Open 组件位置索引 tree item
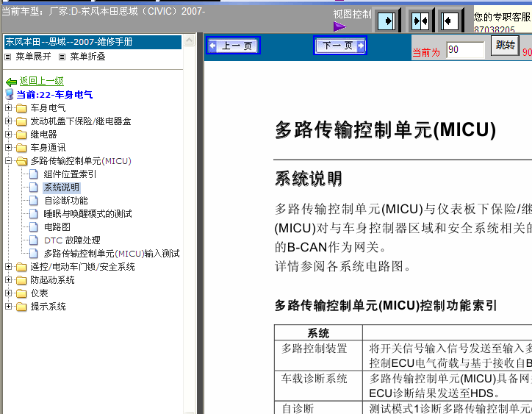The width and height of the screenshot is (532, 414). [x=70, y=174]
